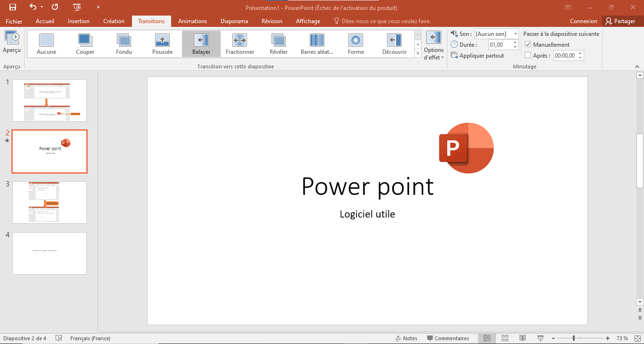Viewport: 644px width, 344px height.
Task: Choose the Fondu transition effect
Action: [124, 44]
